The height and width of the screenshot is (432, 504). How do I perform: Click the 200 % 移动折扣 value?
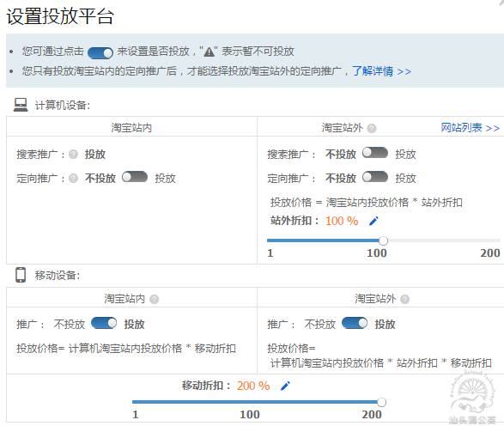point(253,386)
